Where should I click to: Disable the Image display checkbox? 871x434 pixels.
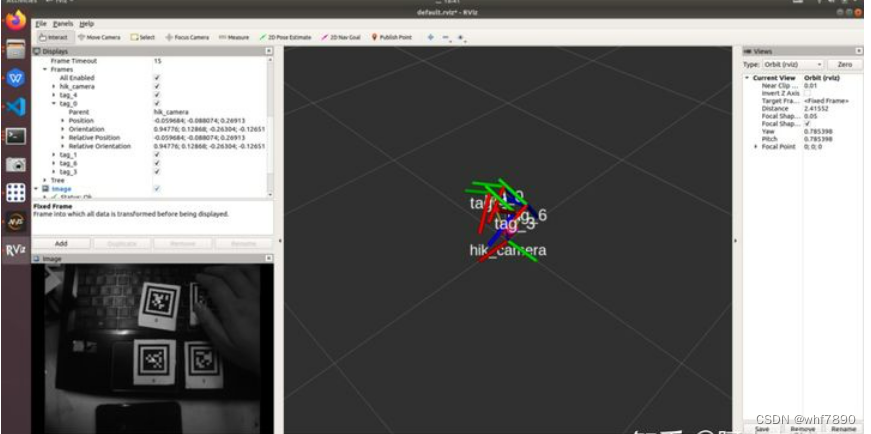point(157,189)
